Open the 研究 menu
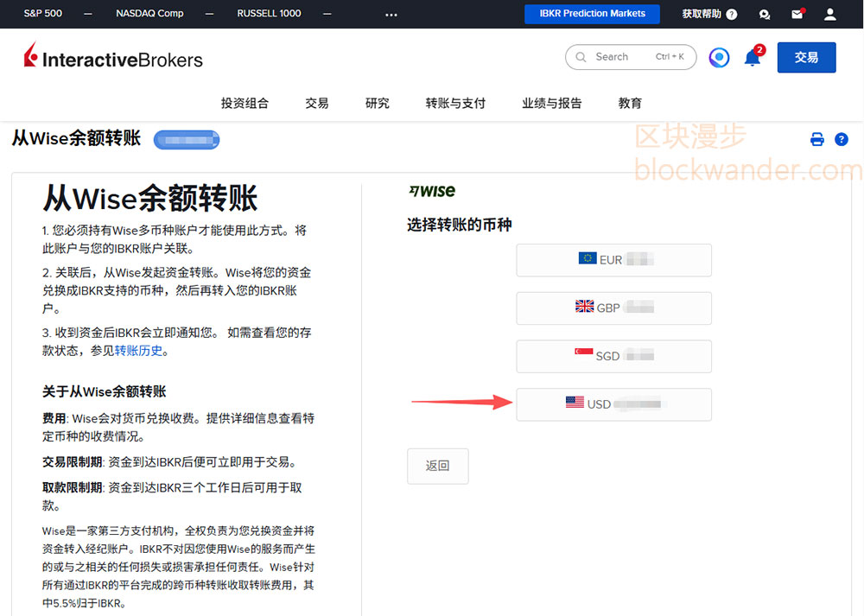This screenshot has width=864, height=616. coord(378,103)
